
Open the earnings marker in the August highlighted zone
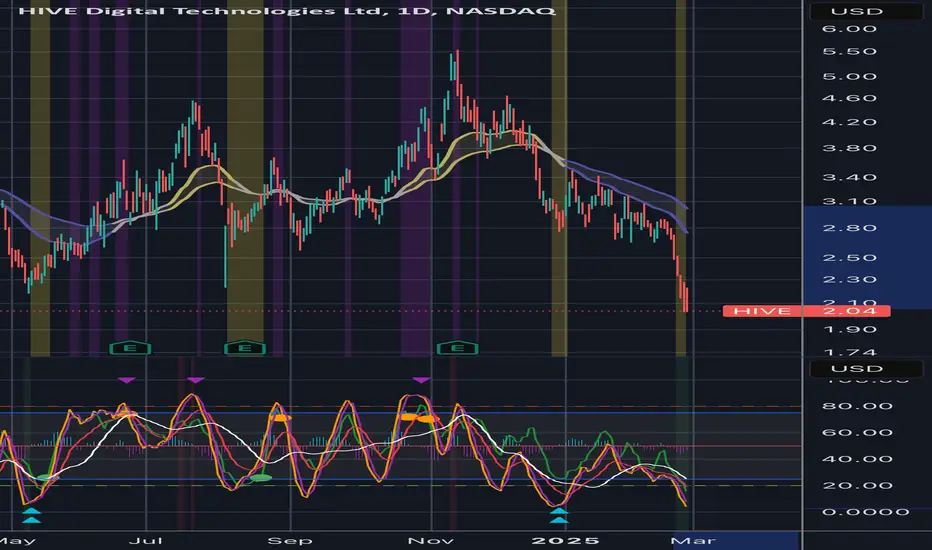245,348
